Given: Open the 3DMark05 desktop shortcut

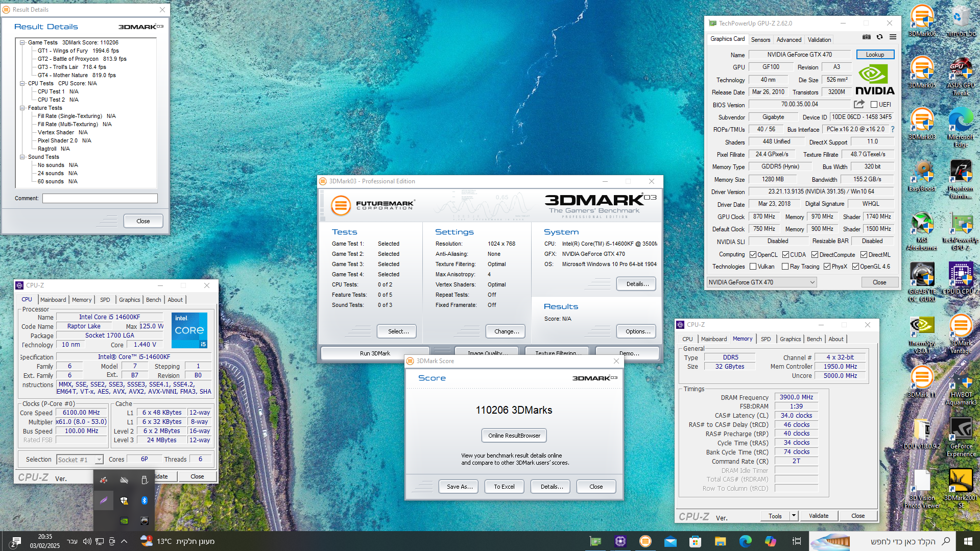Looking at the screenshot, I should 922,72.
